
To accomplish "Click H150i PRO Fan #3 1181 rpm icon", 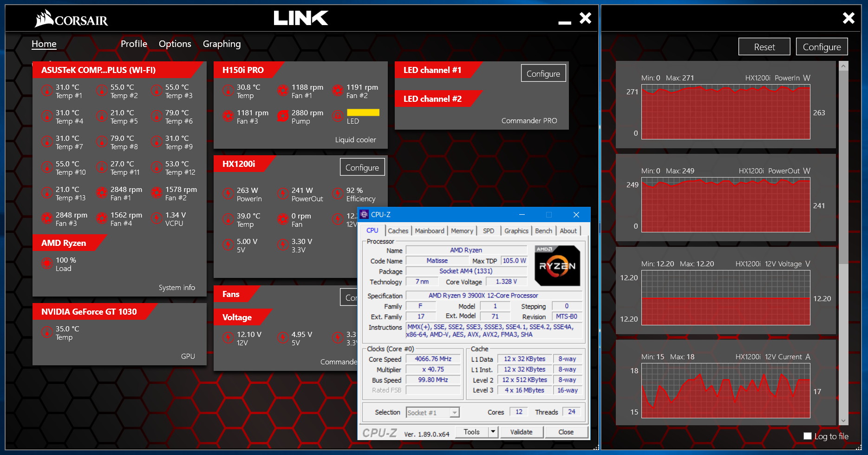I will [228, 116].
